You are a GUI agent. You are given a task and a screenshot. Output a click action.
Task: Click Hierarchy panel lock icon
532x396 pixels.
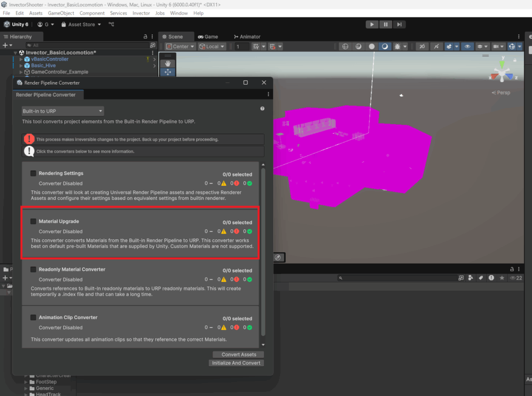tap(145, 37)
